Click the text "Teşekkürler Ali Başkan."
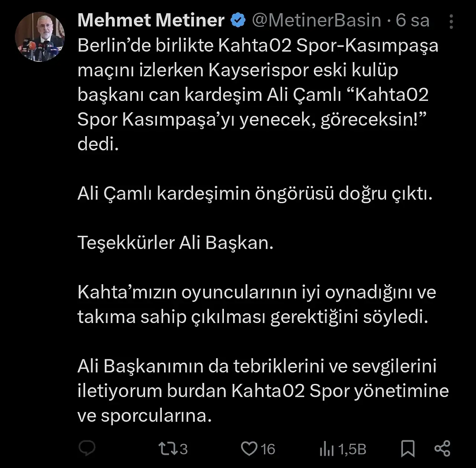This screenshot has height=468, width=476. (x=176, y=243)
